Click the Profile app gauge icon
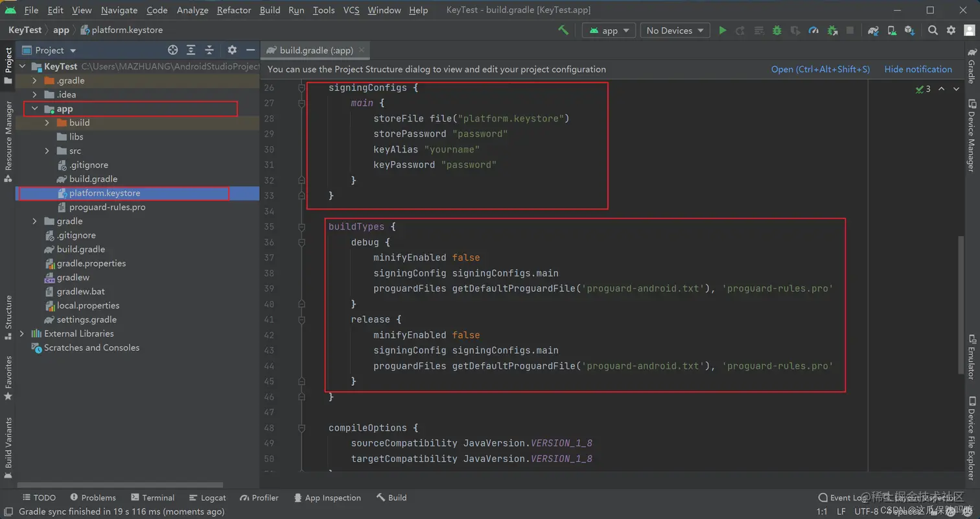Screen dimensions: 980x519 coord(814,30)
